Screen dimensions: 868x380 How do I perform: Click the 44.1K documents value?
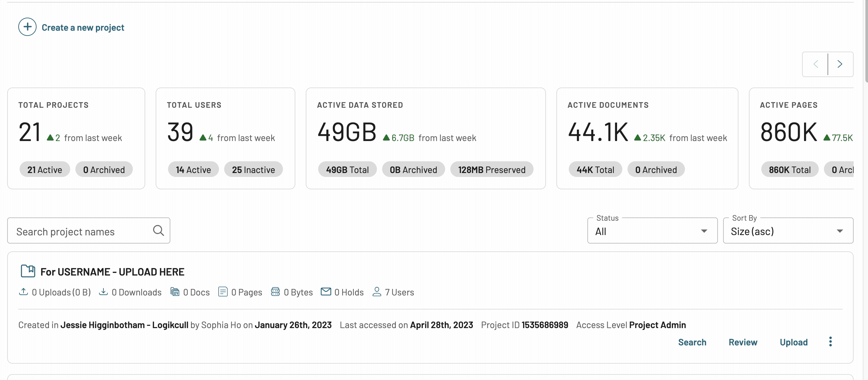point(598,132)
